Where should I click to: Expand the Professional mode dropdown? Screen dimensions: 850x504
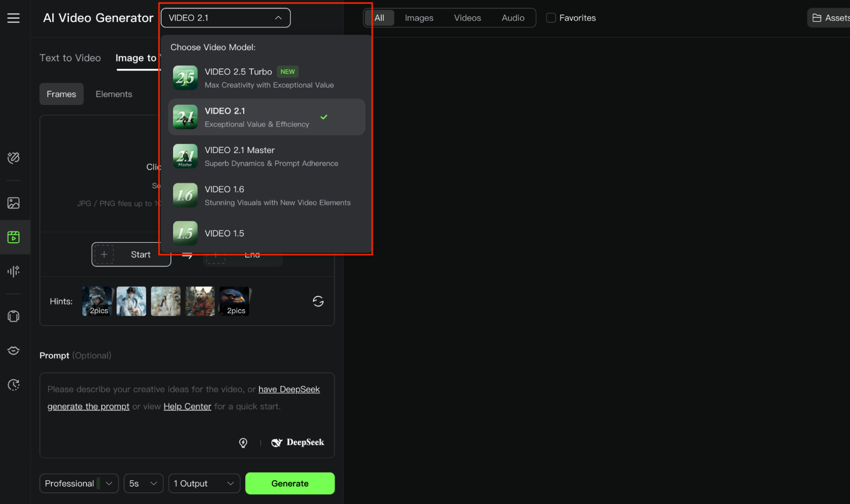pos(79,483)
